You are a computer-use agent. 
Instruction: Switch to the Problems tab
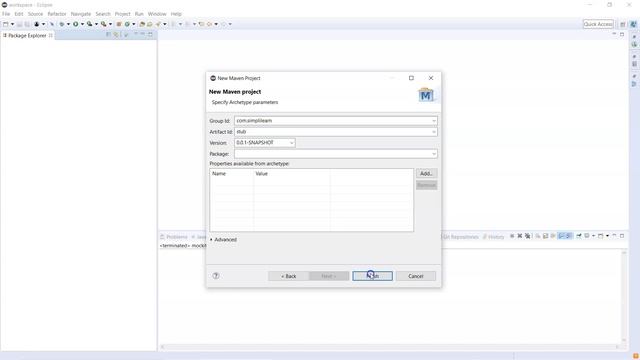(174, 237)
